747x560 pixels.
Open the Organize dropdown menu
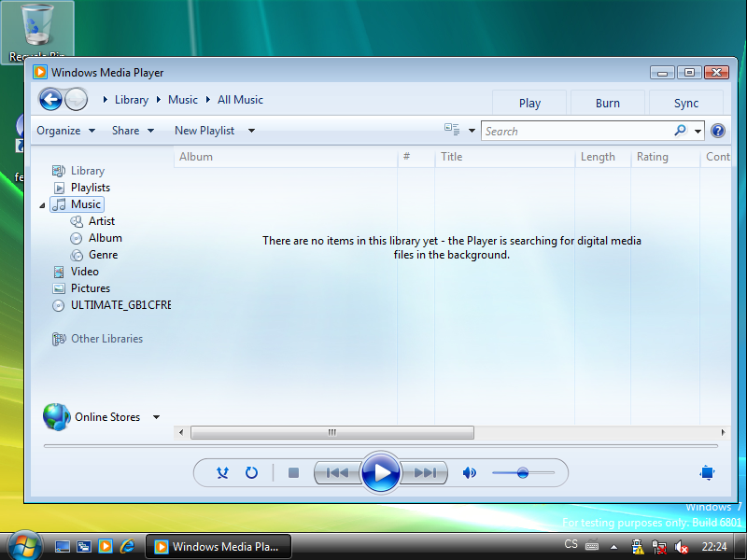(x=65, y=131)
